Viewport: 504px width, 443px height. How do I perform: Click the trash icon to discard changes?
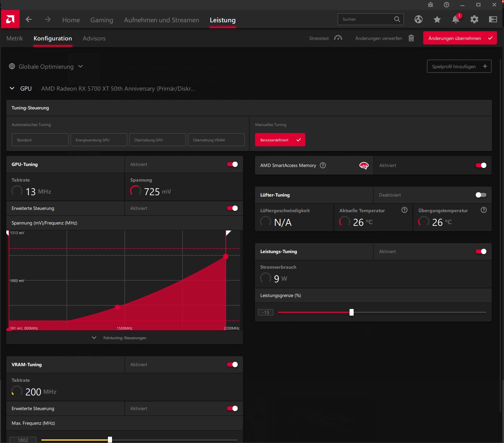[411, 38]
